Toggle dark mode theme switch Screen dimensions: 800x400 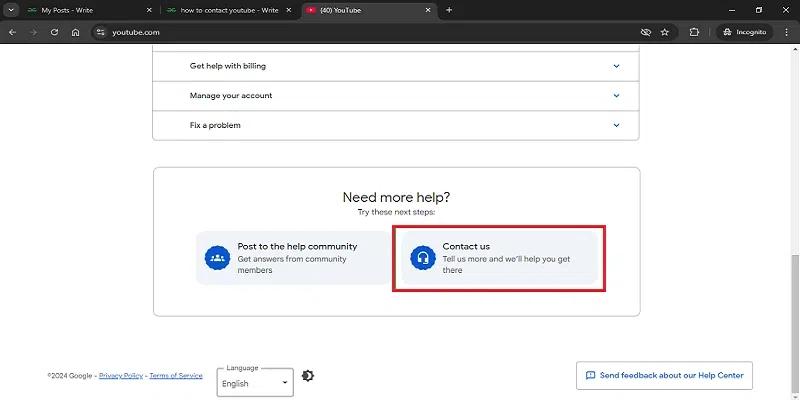pyautogui.click(x=307, y=376)
